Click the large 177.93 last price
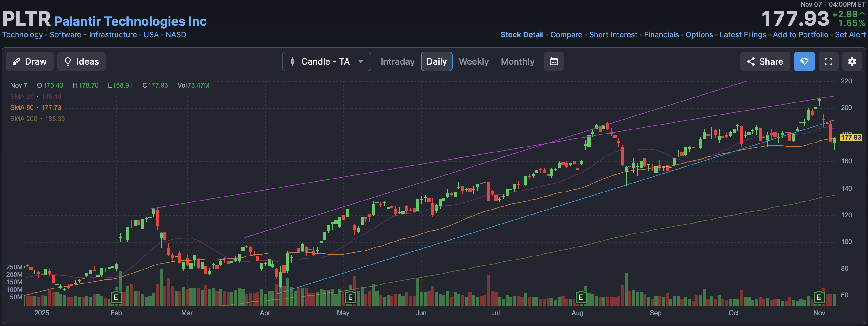Screen dimensions: 868x326 point(795,19)
